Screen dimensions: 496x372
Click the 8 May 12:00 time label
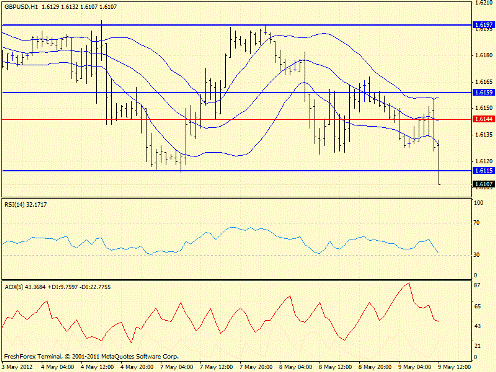tap(336, 367)
